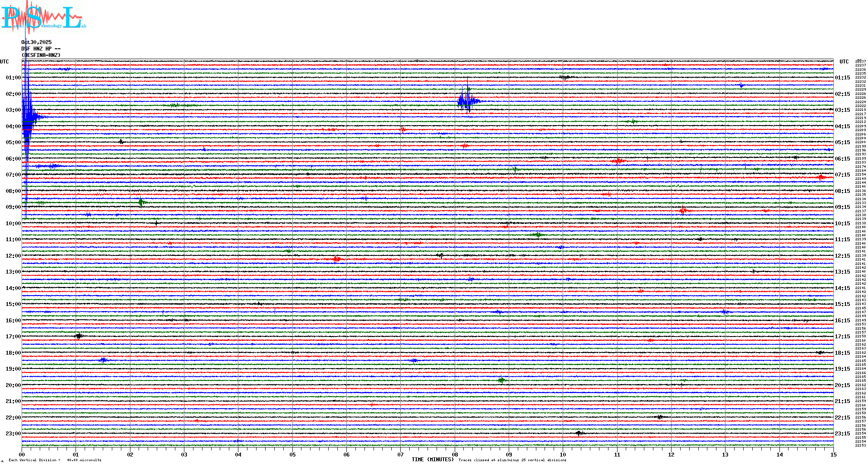Click the right UTC axis label
This screenshot has width=868, height=466.
(844, 62)
